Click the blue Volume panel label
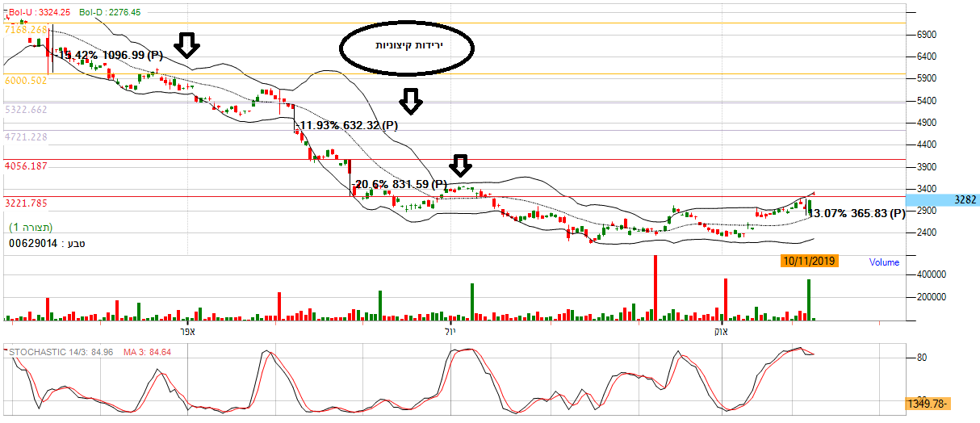 pos(883,262)
